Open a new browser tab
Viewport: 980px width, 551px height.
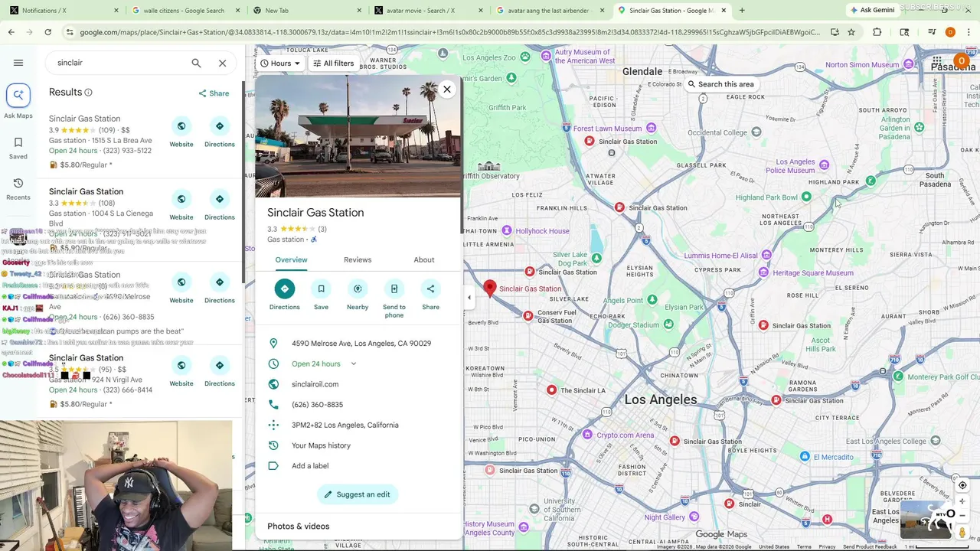(742, 11)
